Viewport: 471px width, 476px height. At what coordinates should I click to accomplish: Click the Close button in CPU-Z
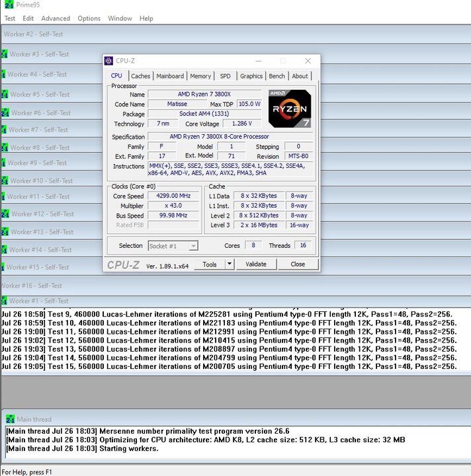tap(298, 264)
